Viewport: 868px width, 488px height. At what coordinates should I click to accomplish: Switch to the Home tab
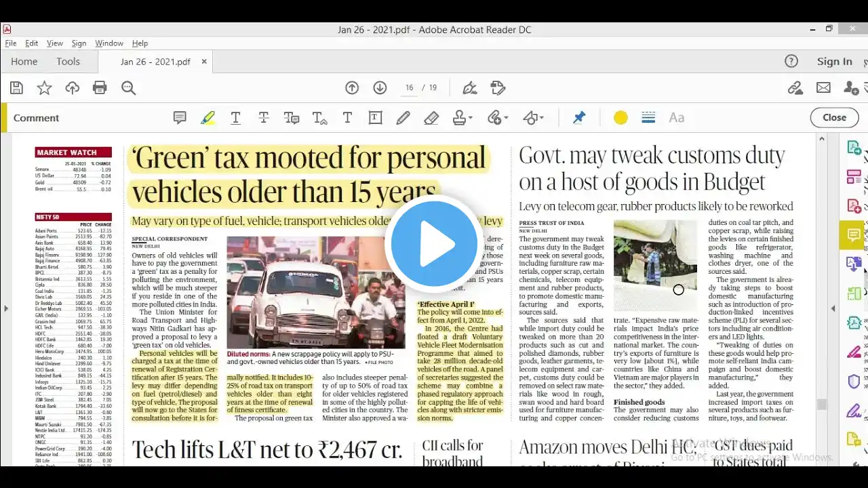click(24, 62)
